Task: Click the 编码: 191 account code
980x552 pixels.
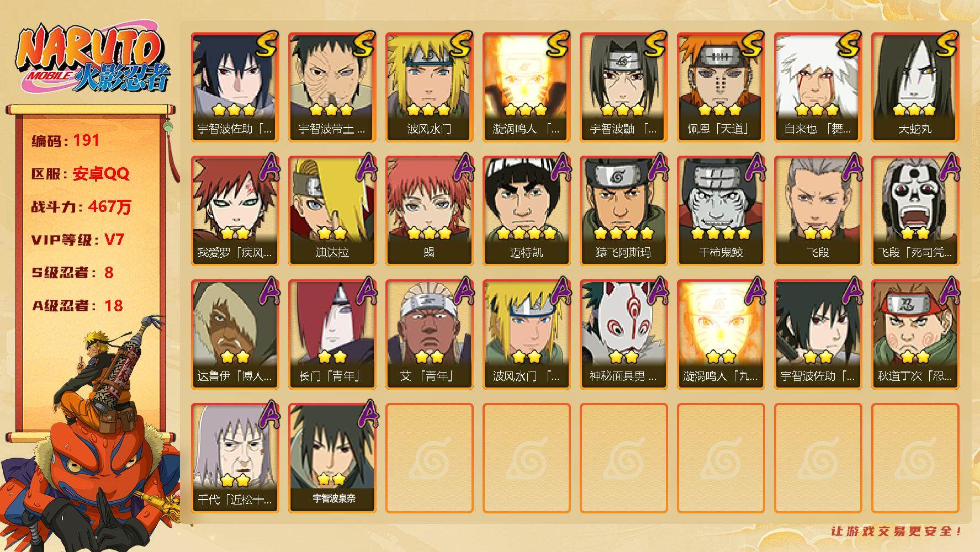Action: pos(65,141)
